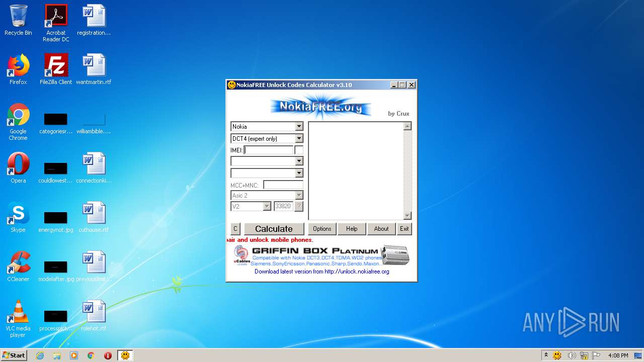The height and width of the screenshot is (362, 644).
Task: Click the Help button
Action: pyautogui.click(x=352, y=229)
